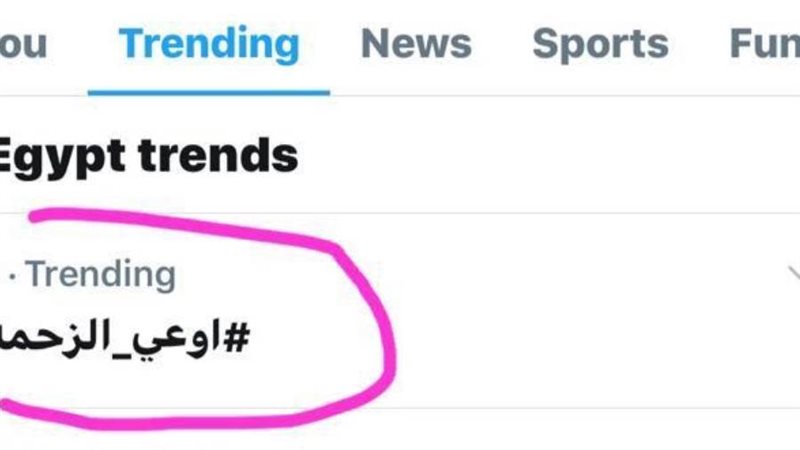Viewport: 800px width, 450px height.
Task: Expand the chevron on the trending row
Action: (x=792, y=273)
